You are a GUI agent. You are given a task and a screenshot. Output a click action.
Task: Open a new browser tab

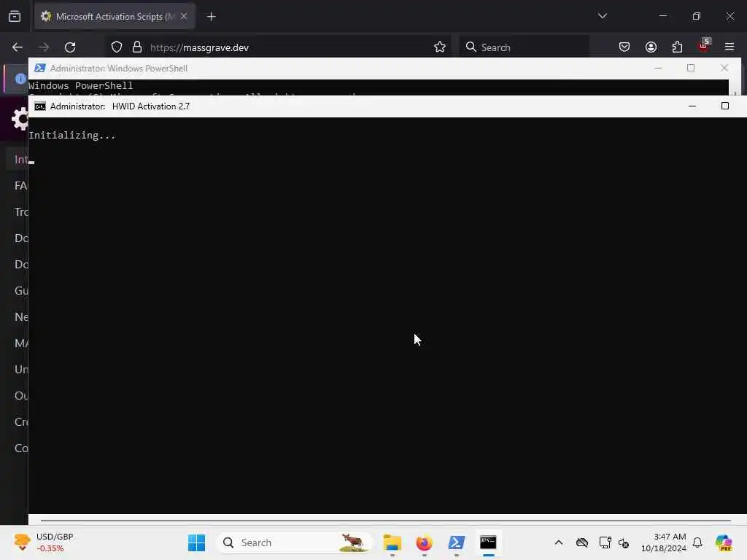(212, 17)
